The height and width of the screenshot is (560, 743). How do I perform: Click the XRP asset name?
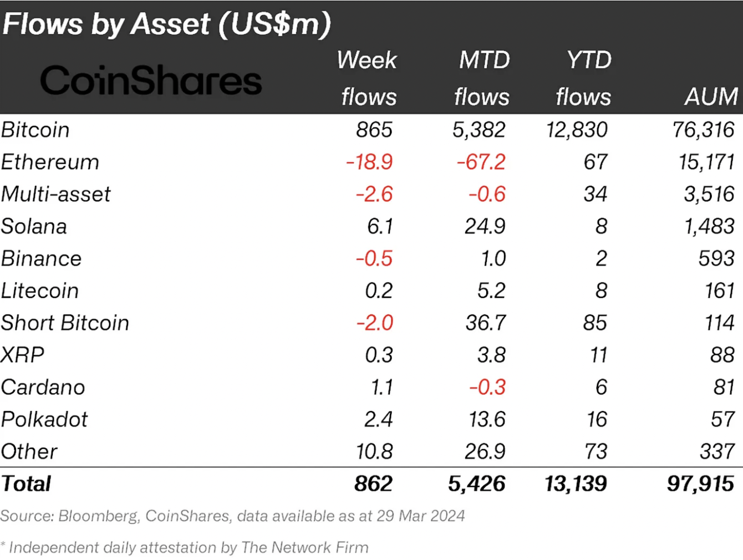pos(23,355)
